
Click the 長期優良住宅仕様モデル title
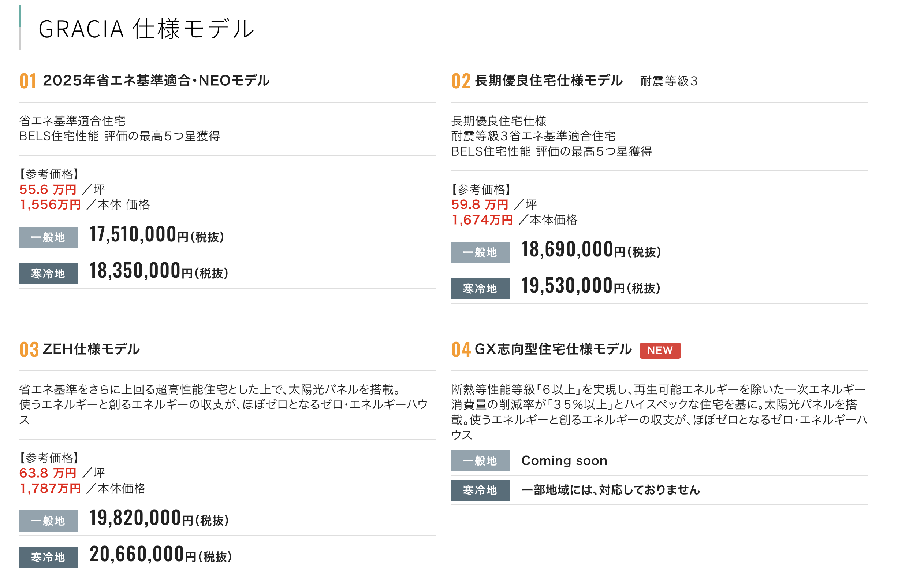click(x=548, y=81)
